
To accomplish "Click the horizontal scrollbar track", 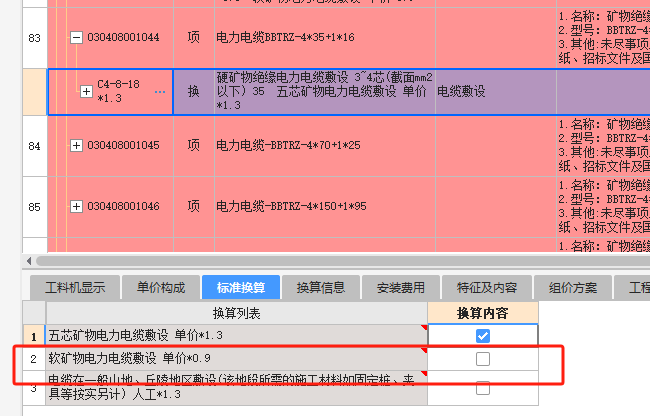I will [x=342, y=261].
